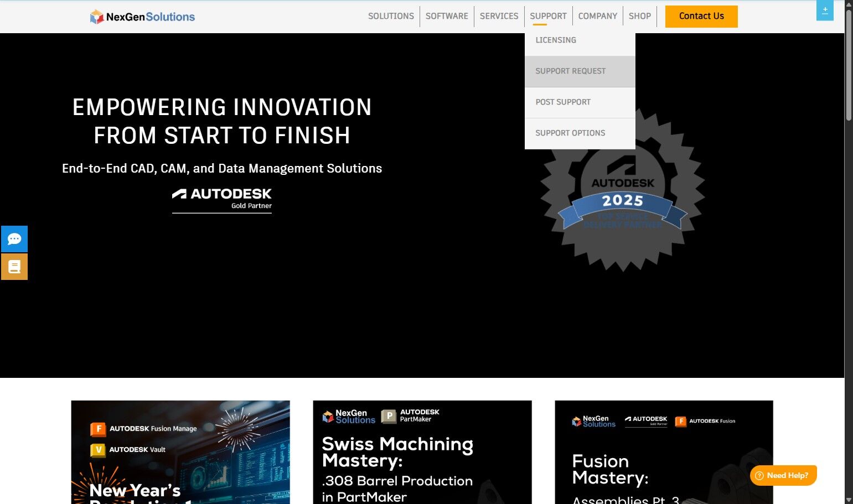Choose Support Request menu entry
Screen dimensions: 853x504
point(580,71)
